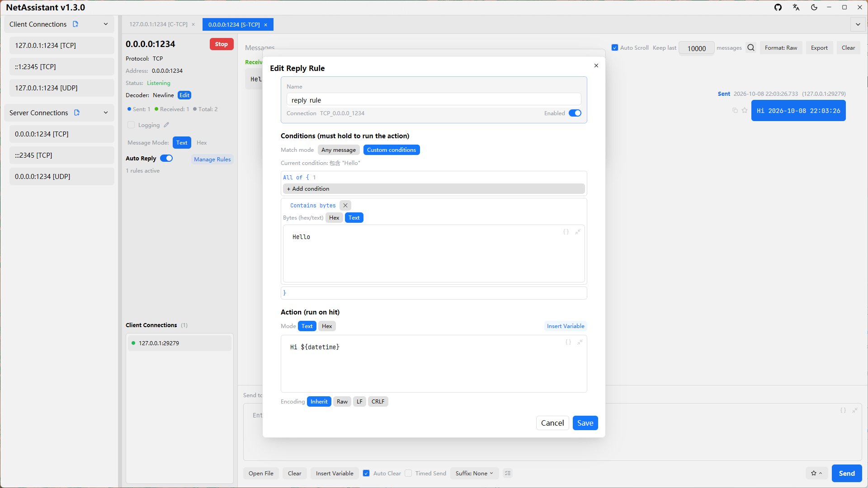Set condition bytes mode to Hex
Viewport: 868px width, 488px height.
click(334, 217)
